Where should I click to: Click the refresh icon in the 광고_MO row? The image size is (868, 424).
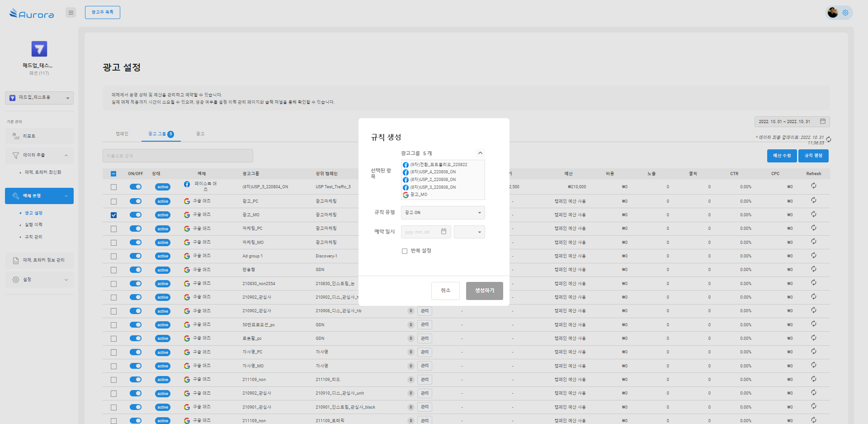point(813,214)
